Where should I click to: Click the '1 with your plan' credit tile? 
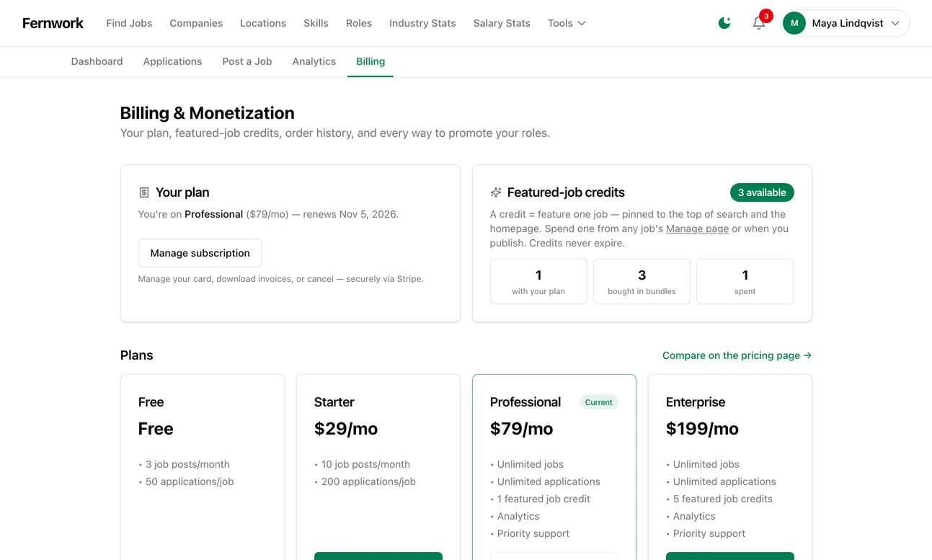(x=538, y=282)
